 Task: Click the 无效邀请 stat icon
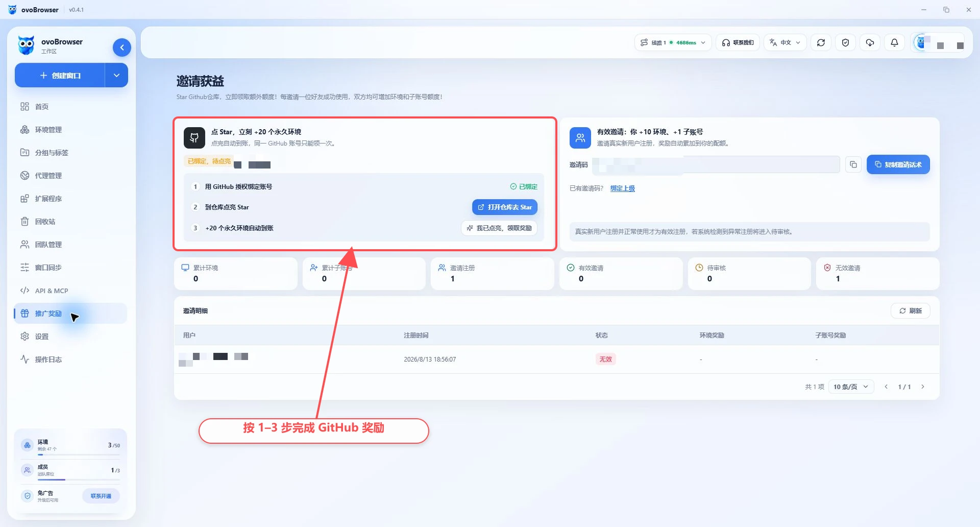point(827,268)
